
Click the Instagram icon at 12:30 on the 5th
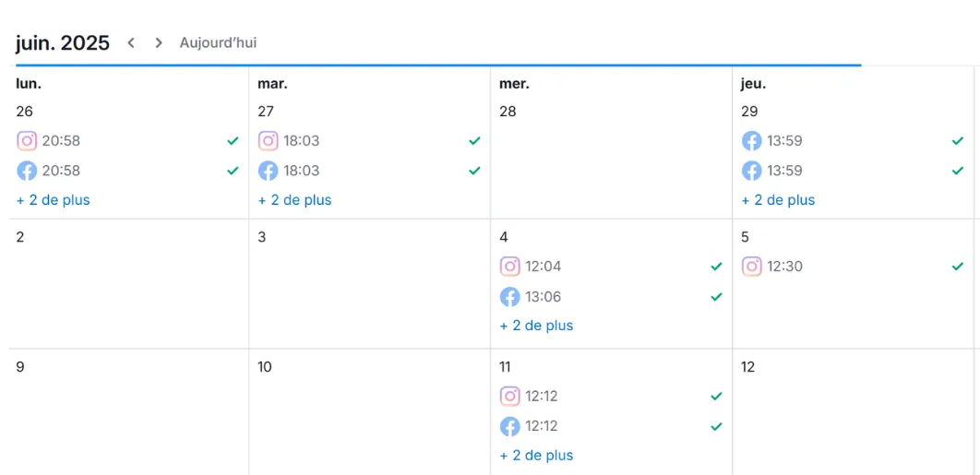(752, 267)
